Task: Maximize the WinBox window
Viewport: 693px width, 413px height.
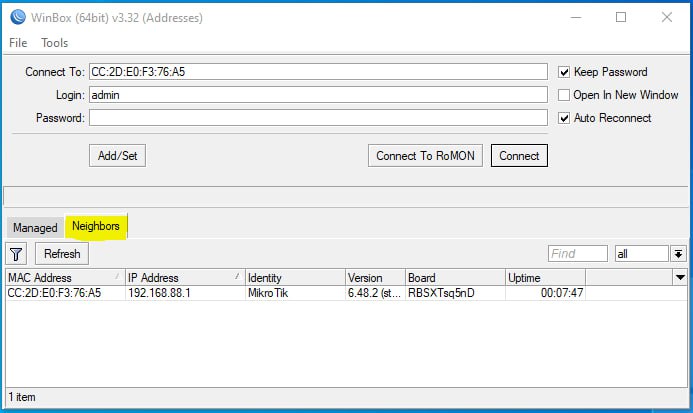Action: pyautogui.click(x=621, y=17)
